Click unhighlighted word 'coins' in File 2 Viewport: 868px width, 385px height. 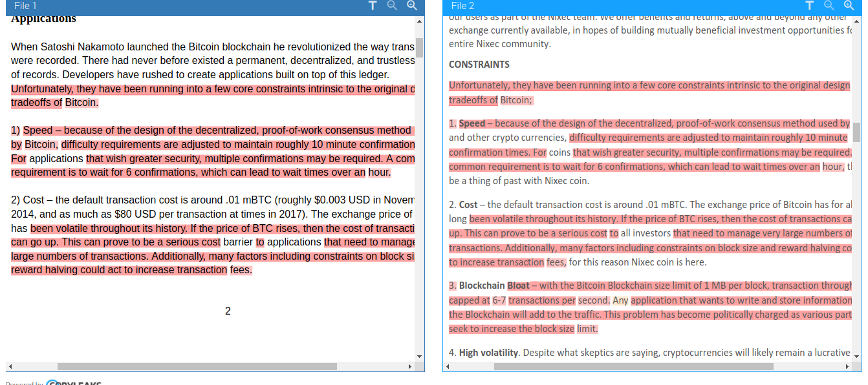(x=559, y=152)
